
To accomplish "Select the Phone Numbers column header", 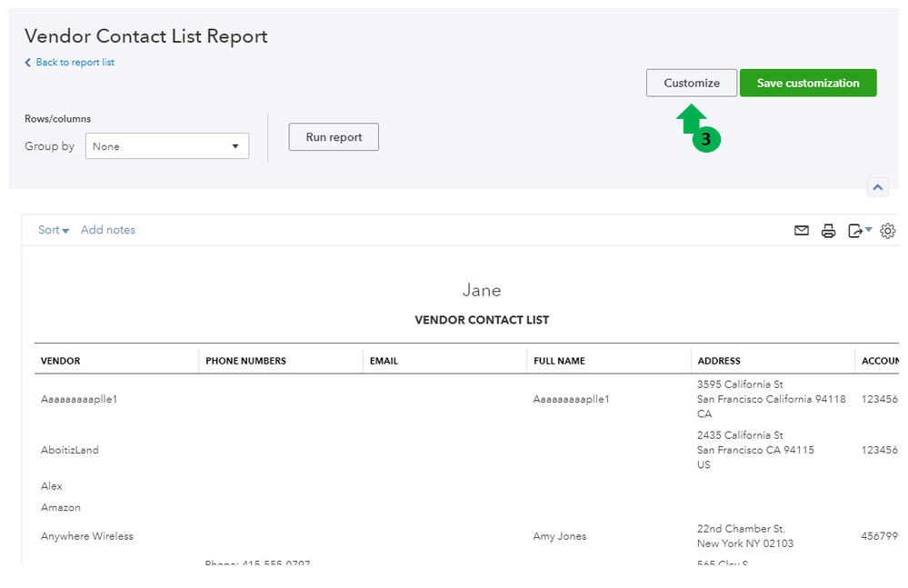I will (x=245, y=361).
